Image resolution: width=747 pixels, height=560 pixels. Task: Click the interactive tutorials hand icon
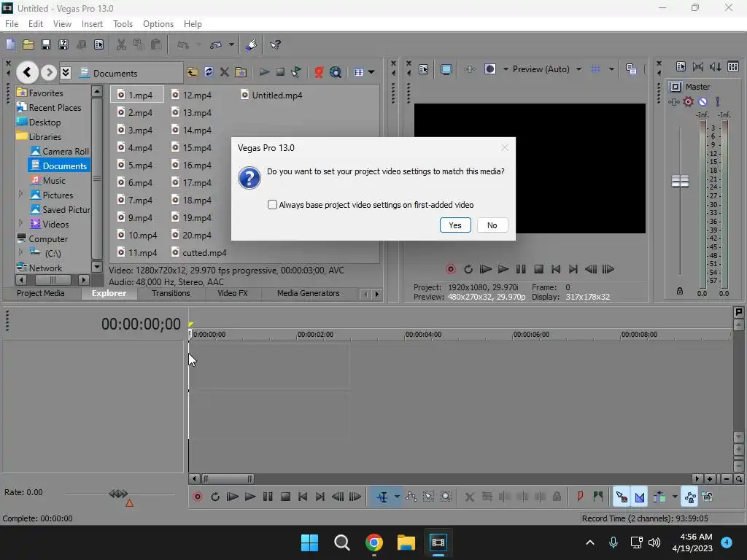pos(252,44)
